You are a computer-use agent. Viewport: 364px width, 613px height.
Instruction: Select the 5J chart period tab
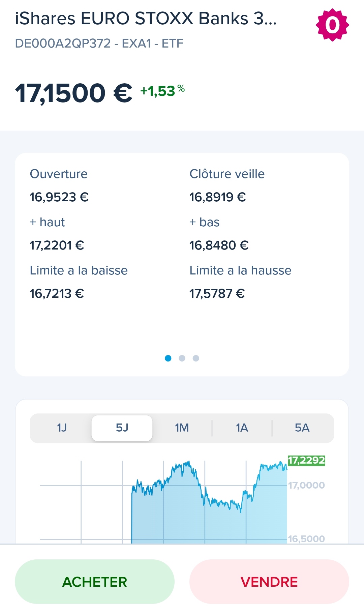pyautogui.click(x=122, y=428)
